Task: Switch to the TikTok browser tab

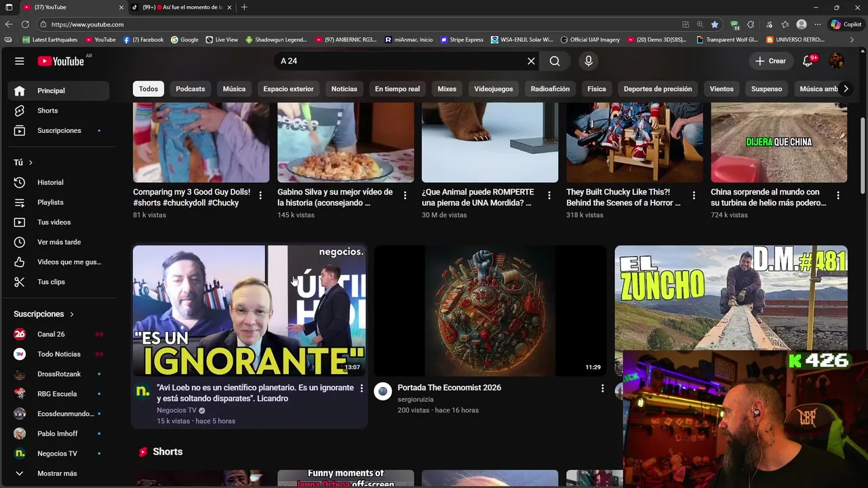Action: point(181,7)
